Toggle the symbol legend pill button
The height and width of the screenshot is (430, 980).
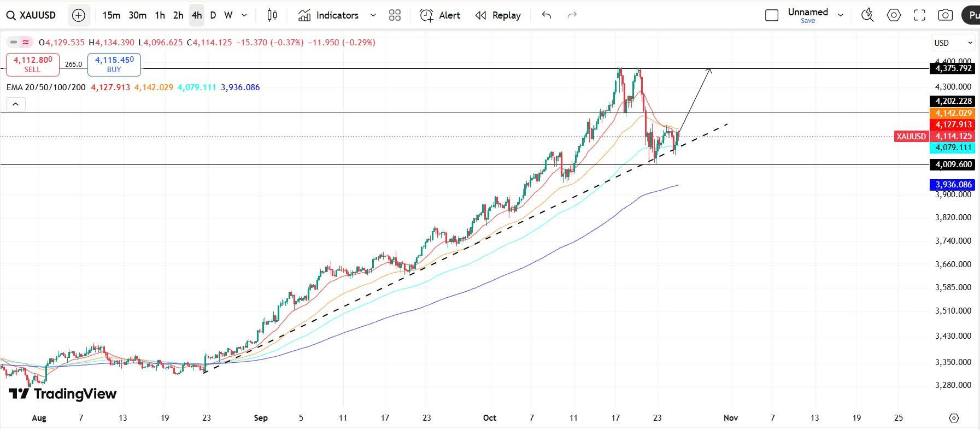click(x=20, y=42)
